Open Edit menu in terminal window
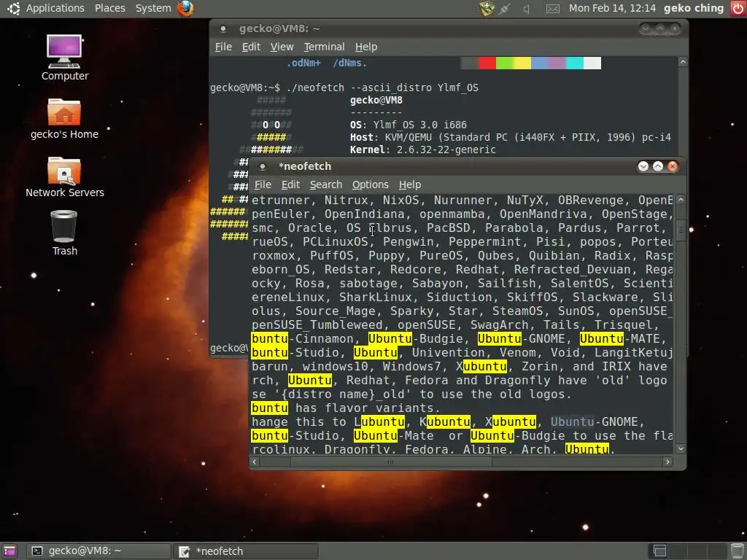747x560 pixels. 251,47
